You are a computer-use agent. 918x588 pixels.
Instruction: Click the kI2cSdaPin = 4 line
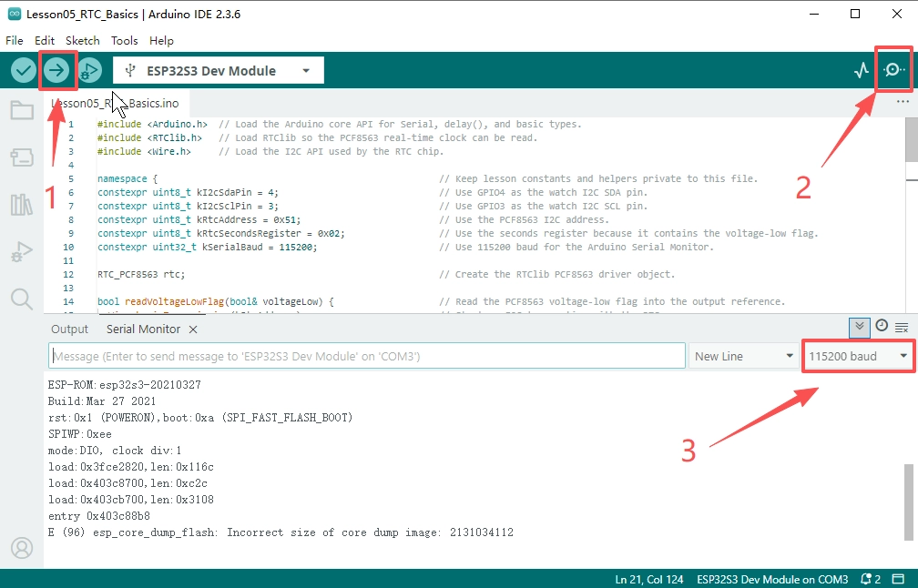tap(372, 192)
